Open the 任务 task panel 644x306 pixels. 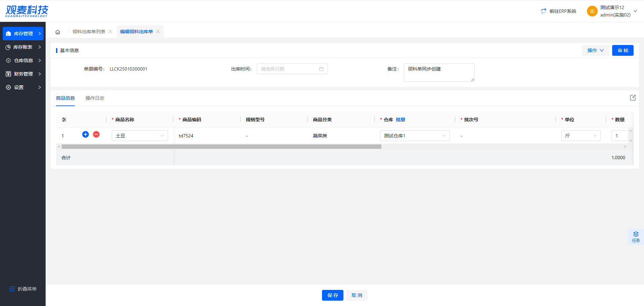pos(636,237)
